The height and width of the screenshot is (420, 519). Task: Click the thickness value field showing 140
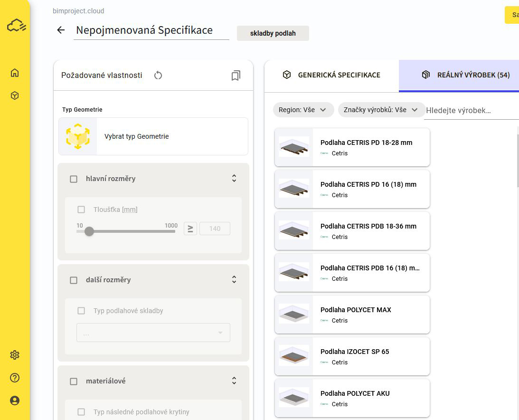[215, 229]
